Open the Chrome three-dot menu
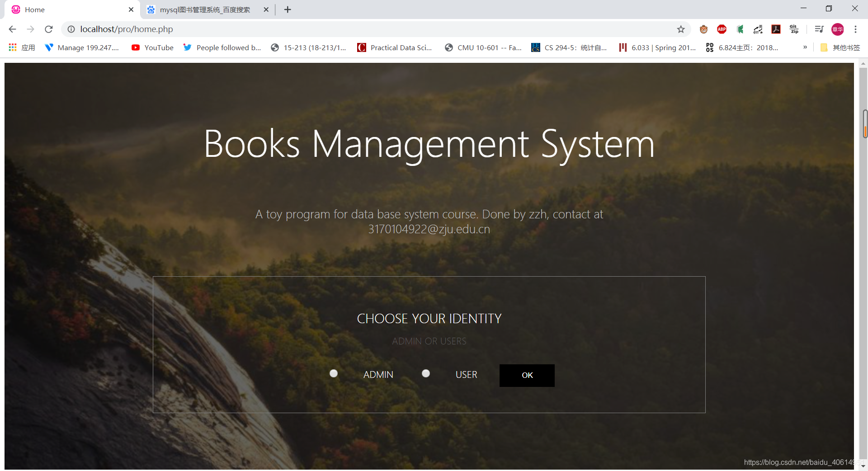Viewport: 868px width, 471px height. [x=855, y=29]
